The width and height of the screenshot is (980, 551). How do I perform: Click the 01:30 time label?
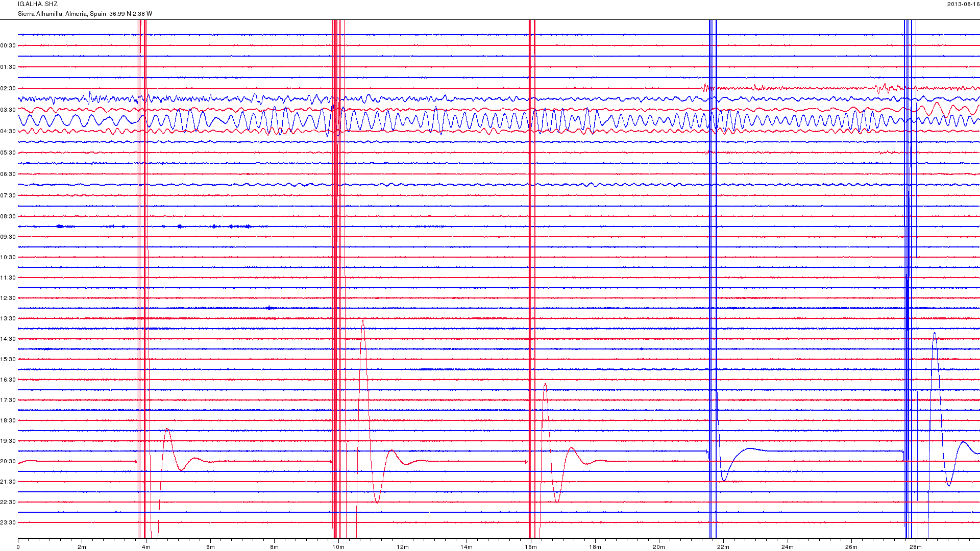[8, 67]
